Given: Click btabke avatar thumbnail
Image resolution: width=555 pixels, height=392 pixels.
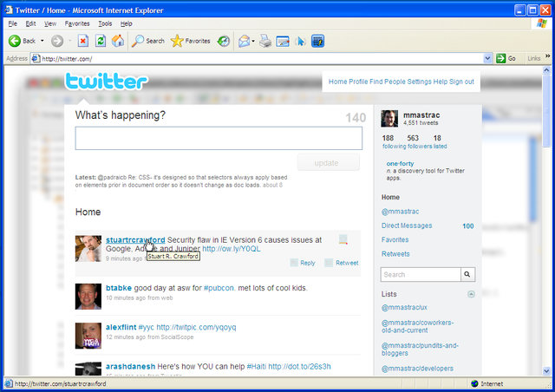Looking at the screenshot, I should pyautogui.click(x=88, y=297).
